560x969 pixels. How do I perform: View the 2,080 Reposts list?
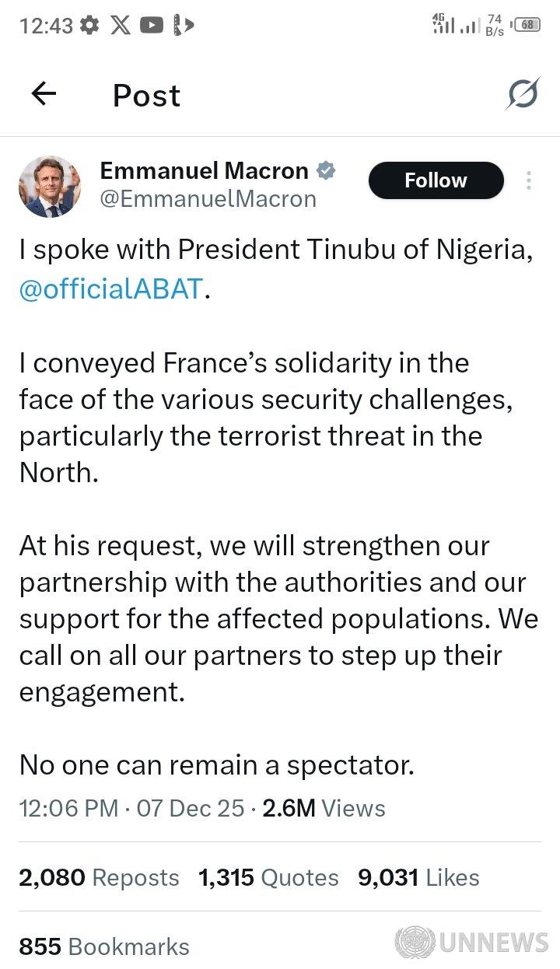(99, 877)
